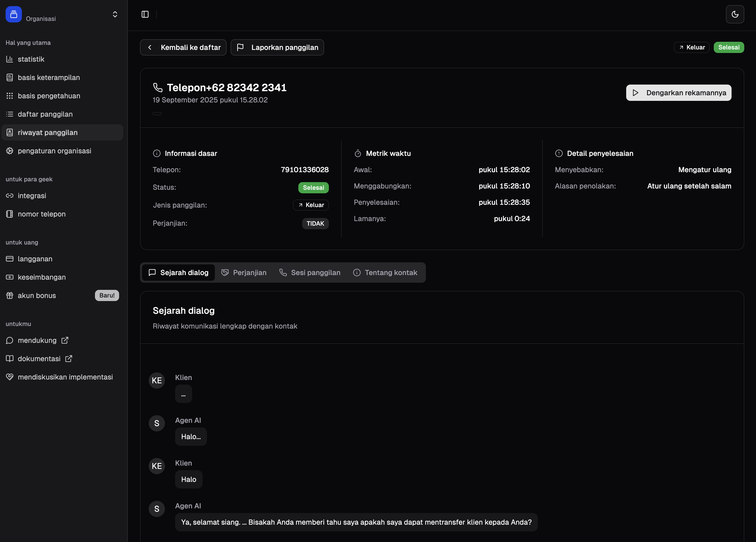Click the blue organization logo
The image size is (756, 542).
pos(14,14)
